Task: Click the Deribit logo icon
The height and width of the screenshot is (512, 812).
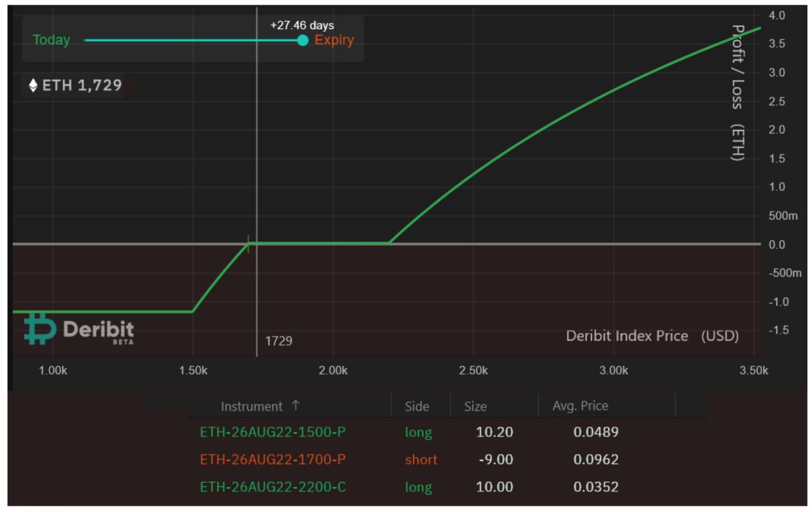Action: 40,328
